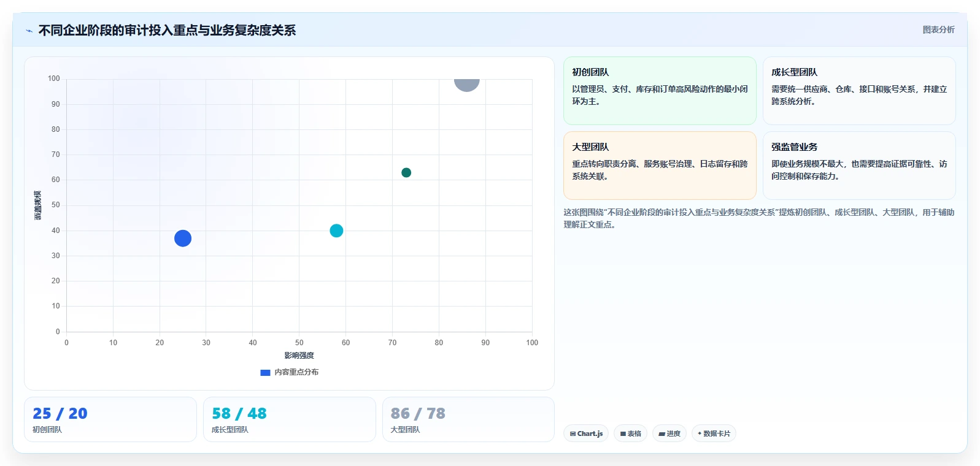Click the description paragraph beginning 这张图围绕

(759, 218)
